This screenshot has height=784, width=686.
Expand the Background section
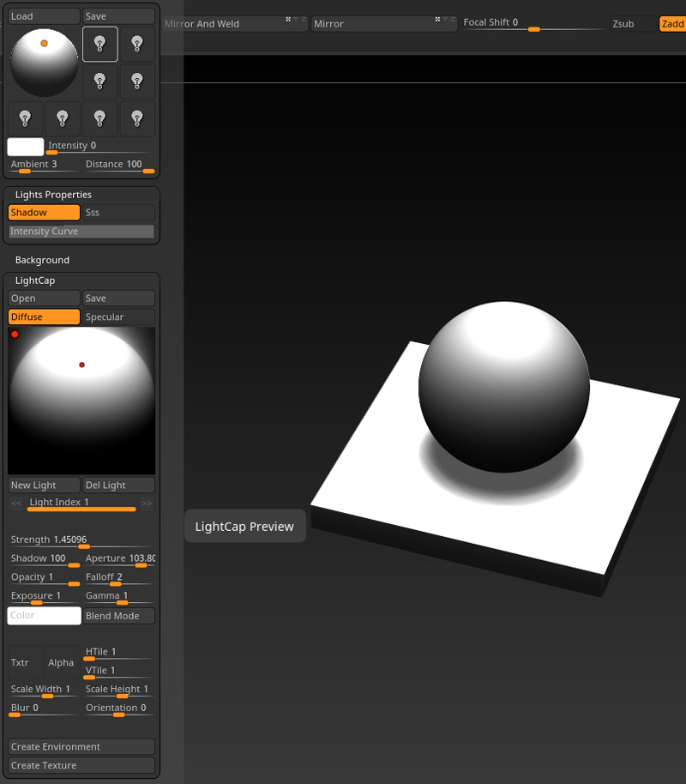pyautogui.click(x=42, y=260)
